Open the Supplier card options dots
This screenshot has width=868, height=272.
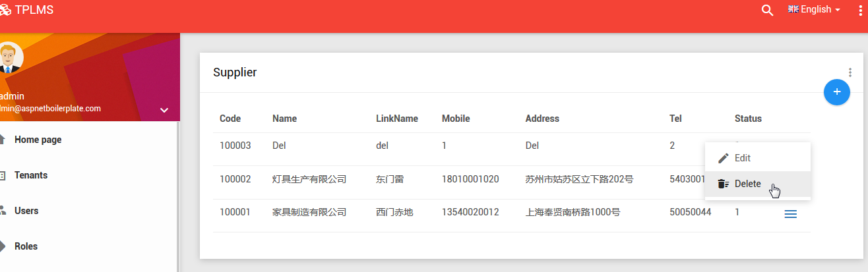pos(850,72)
